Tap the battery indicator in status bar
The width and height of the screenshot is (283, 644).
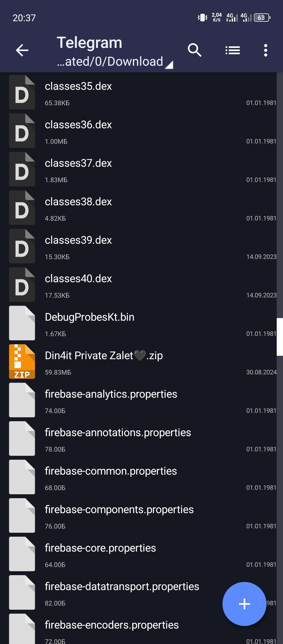coord(262,18)
